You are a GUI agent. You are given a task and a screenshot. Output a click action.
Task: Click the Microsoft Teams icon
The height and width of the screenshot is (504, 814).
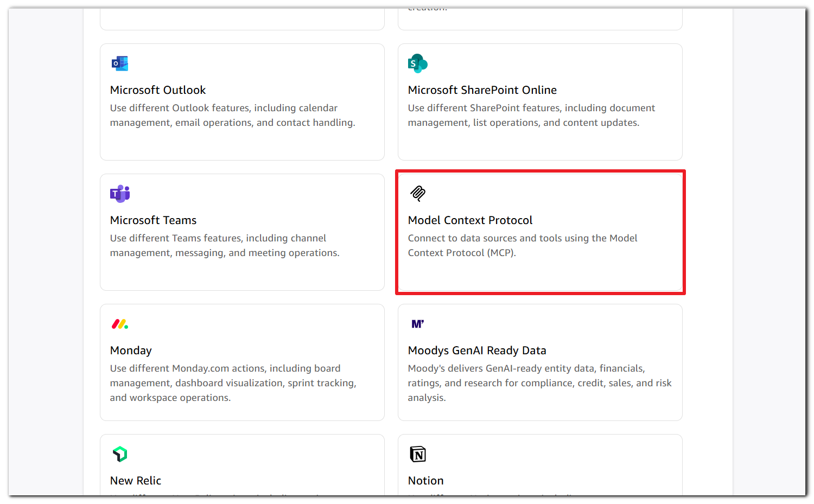[120, 194]
